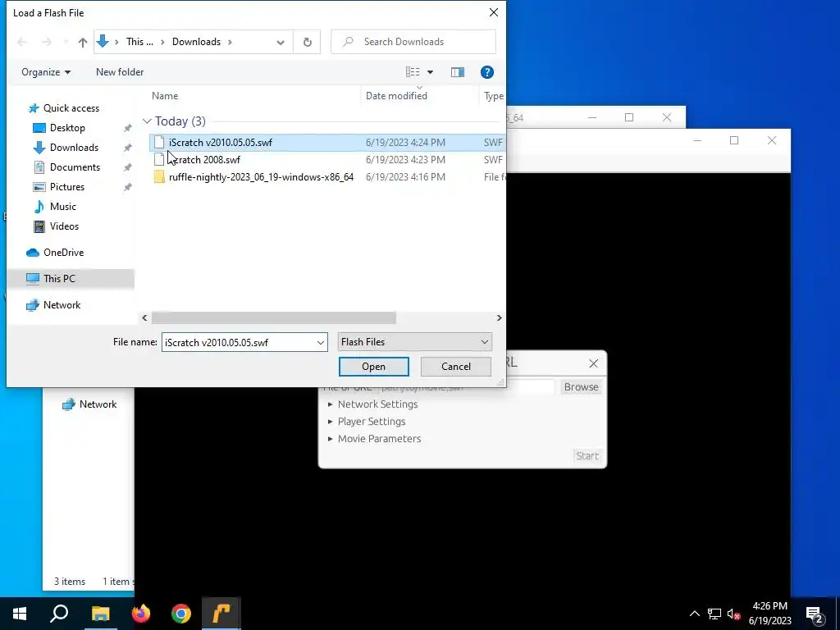Select Network in dialog navigation pane
This screenshot has width=840, height=630.
pos(62,305)
